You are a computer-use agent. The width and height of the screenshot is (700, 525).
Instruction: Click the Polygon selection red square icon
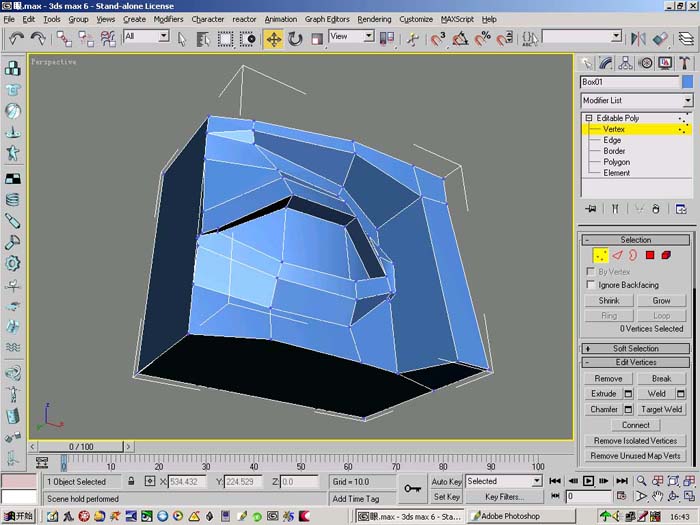coord(650,255)
